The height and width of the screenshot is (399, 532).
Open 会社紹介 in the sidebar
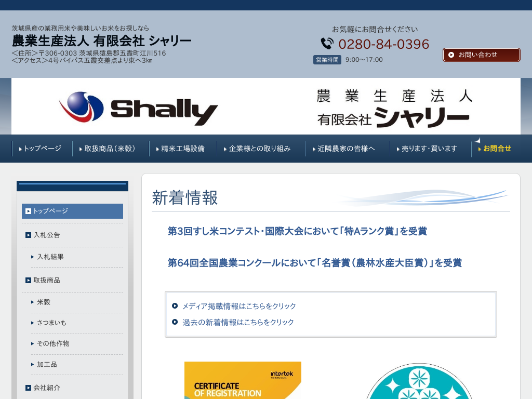coord(47,388)
